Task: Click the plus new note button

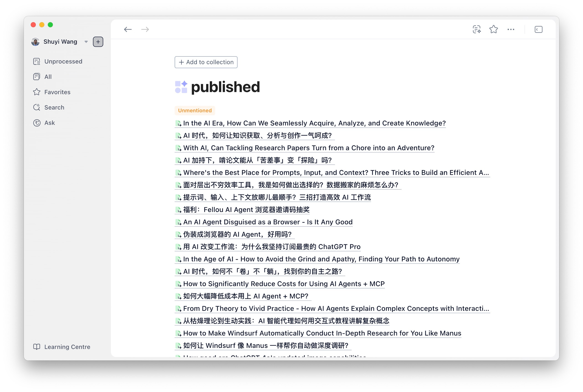Action: click(98, 42)
